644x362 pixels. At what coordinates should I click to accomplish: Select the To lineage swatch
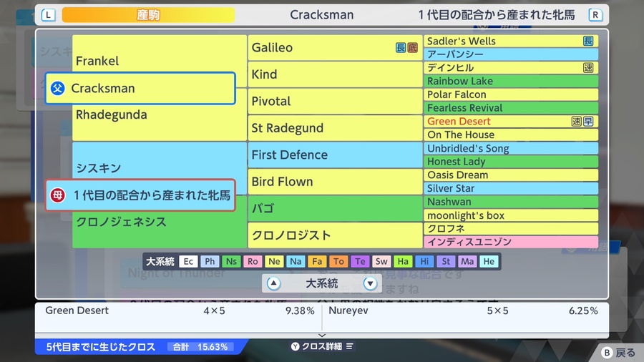(338, 261)
